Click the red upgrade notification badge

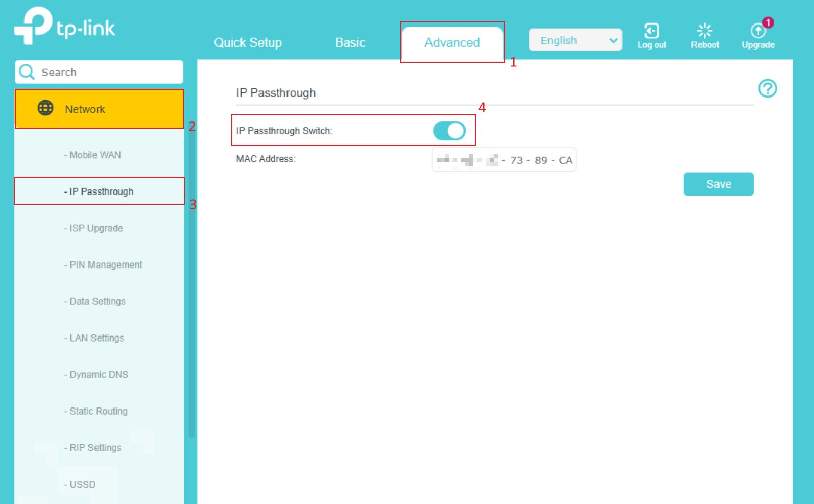[768, 22]
